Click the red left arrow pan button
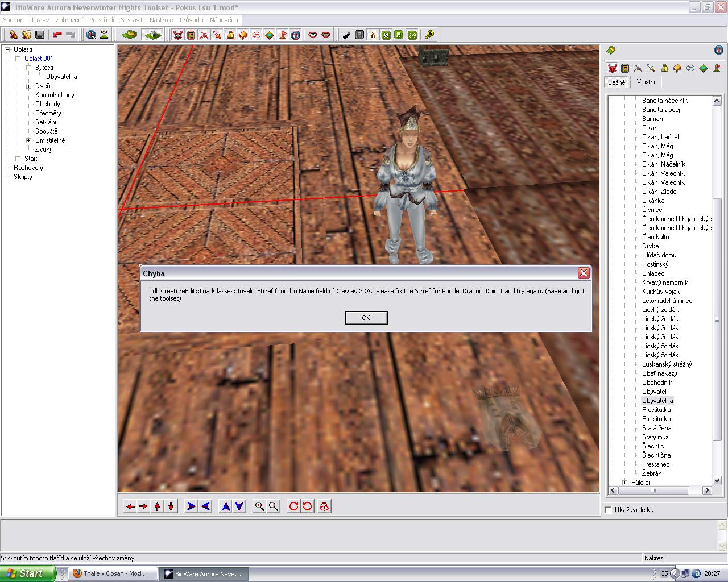Image resolution: width=728 pixels, height=582 pixels. pyautogui.click(x=130, y=506)
